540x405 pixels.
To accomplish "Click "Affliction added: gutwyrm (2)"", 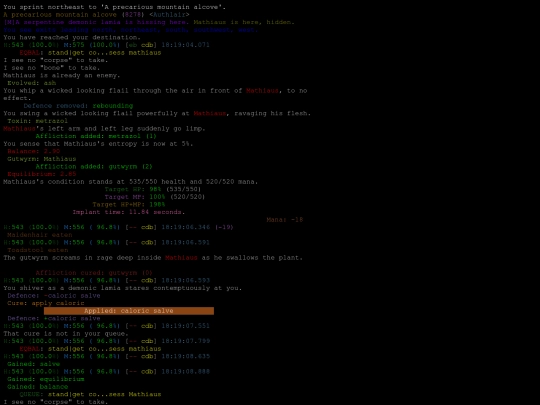I will click(x=94, y=166).
